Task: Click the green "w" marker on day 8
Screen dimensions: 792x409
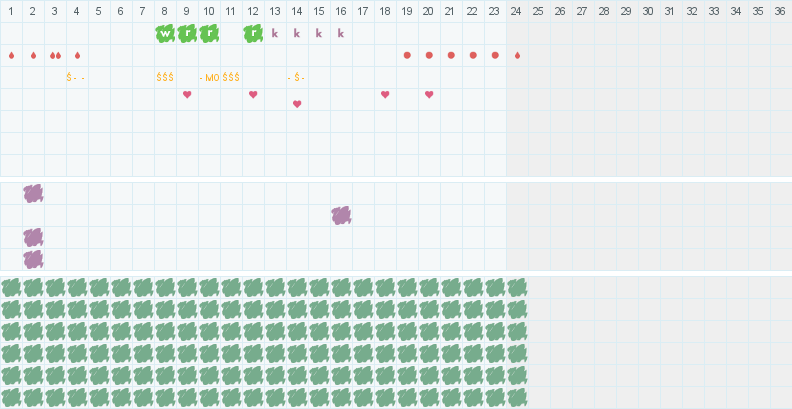Action: pos(165,33)
